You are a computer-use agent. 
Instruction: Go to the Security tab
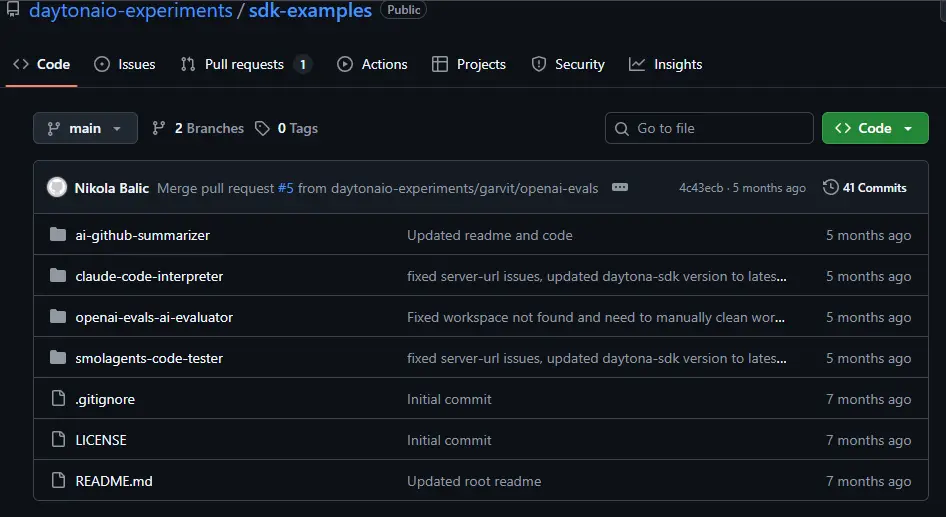pyautogui.click(x=568, y=64)
